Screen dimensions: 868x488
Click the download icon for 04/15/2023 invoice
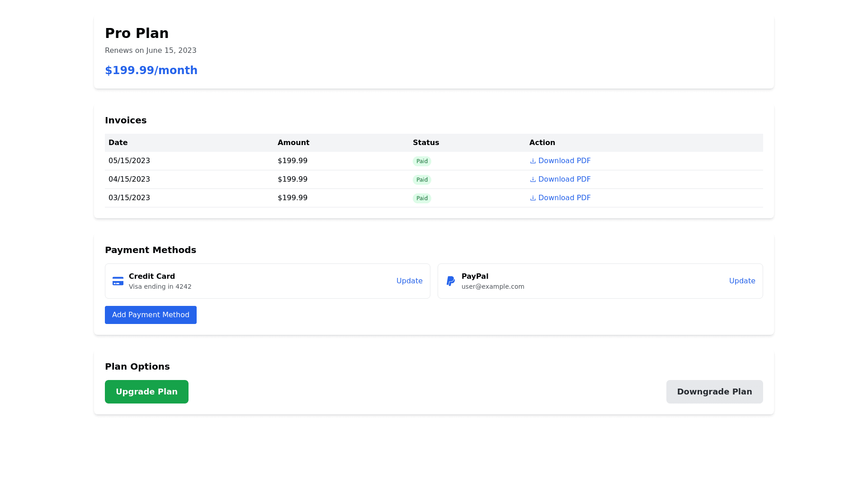[533, 180]
